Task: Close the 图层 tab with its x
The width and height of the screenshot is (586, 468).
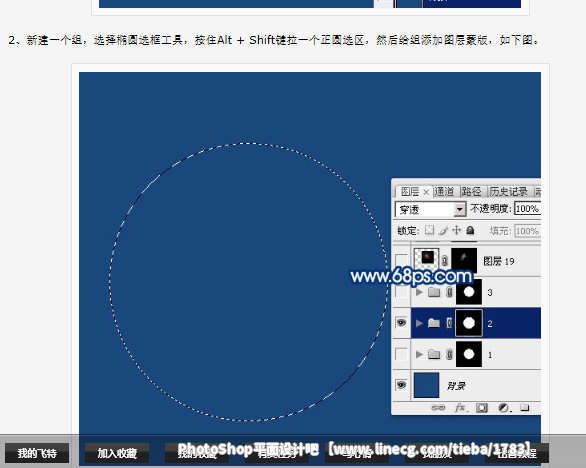Action: [x=426, y=192]
